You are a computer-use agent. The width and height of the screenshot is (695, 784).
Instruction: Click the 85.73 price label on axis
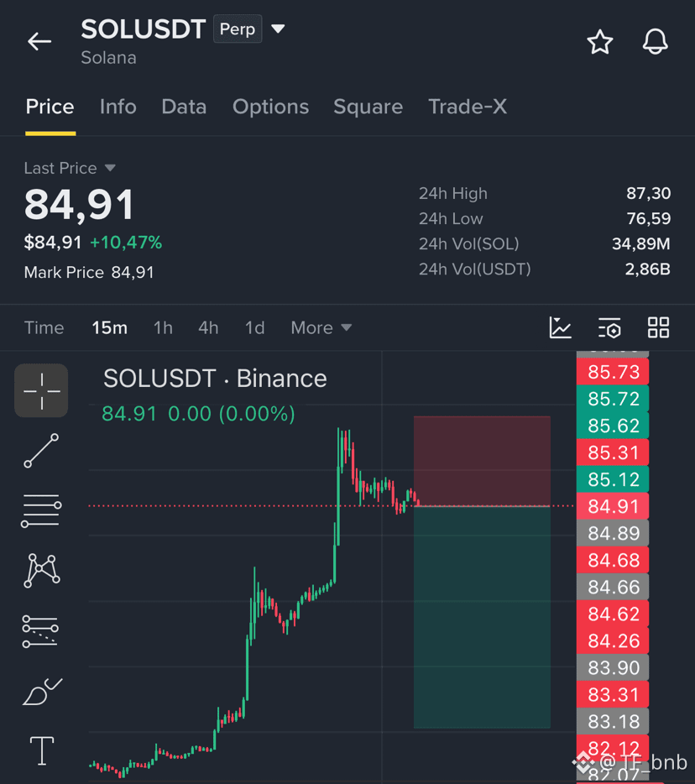click(x=613, y=372)
